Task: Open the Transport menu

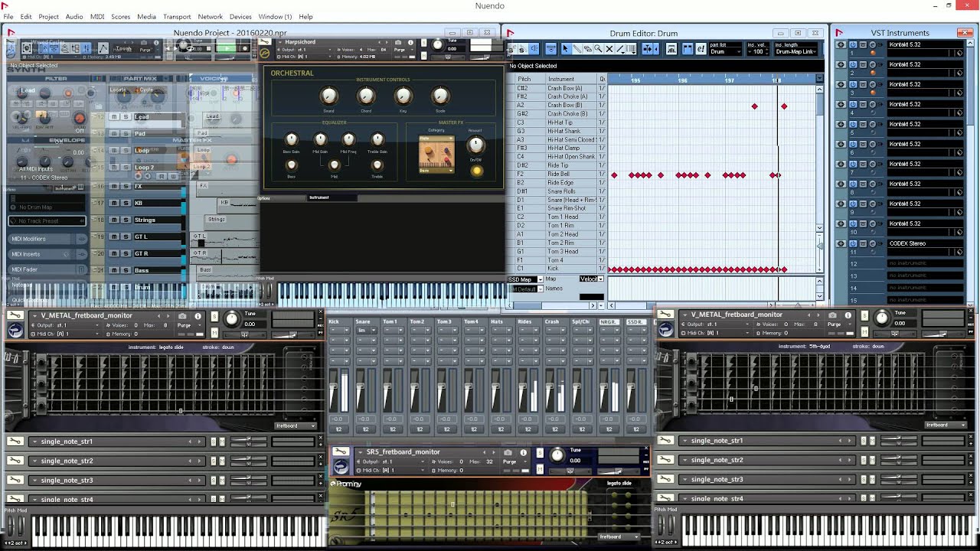Action: coord(177,17)
